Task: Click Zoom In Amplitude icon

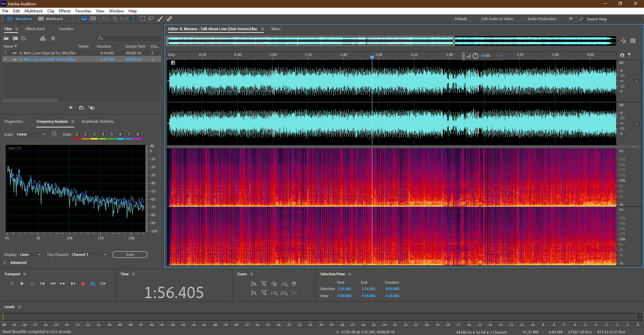Action: [254, 284]
